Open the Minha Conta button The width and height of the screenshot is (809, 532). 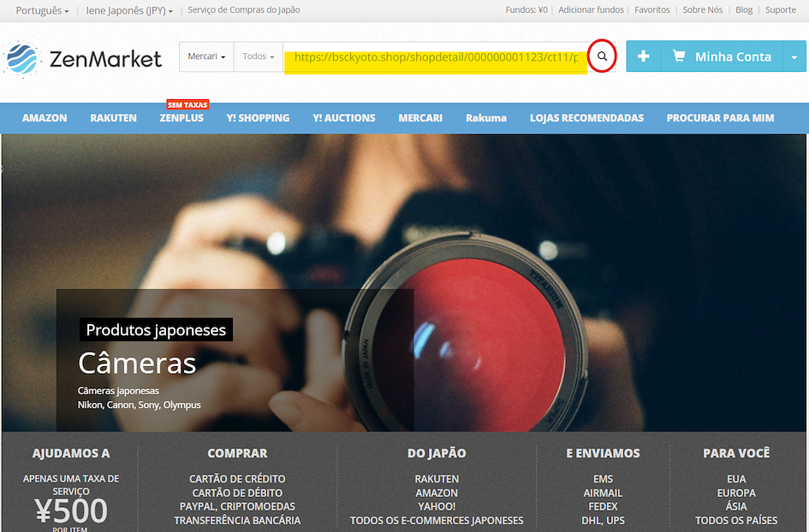[x=723, y=56]
